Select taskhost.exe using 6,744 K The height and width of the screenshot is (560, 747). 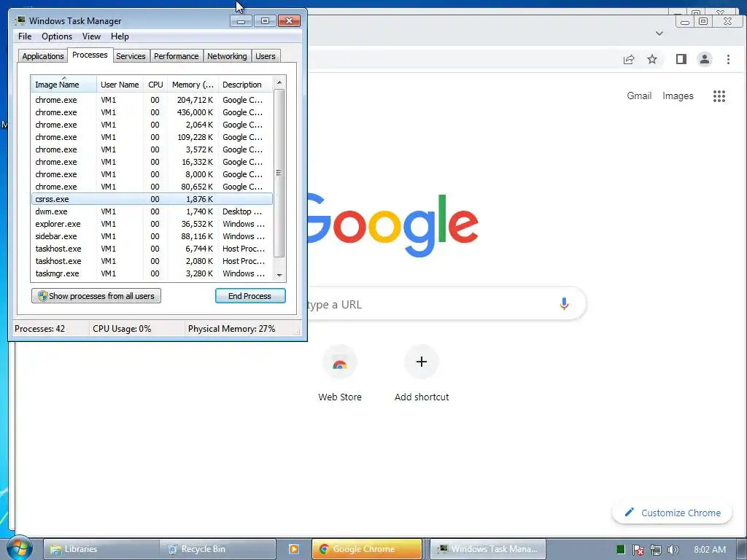[x=152, y=249]
